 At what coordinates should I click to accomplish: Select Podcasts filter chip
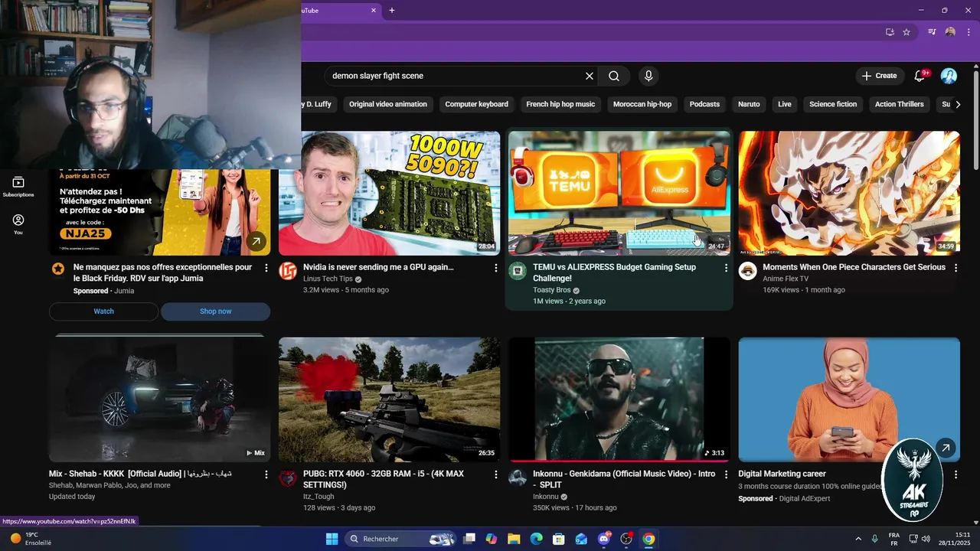click(x=704, y=104)
